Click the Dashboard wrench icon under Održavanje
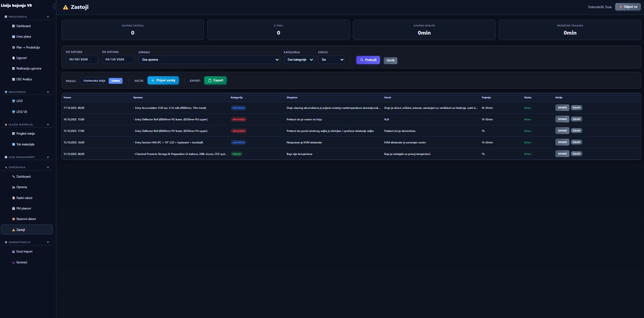Screen dimensions: 644x318 [14, 177]
